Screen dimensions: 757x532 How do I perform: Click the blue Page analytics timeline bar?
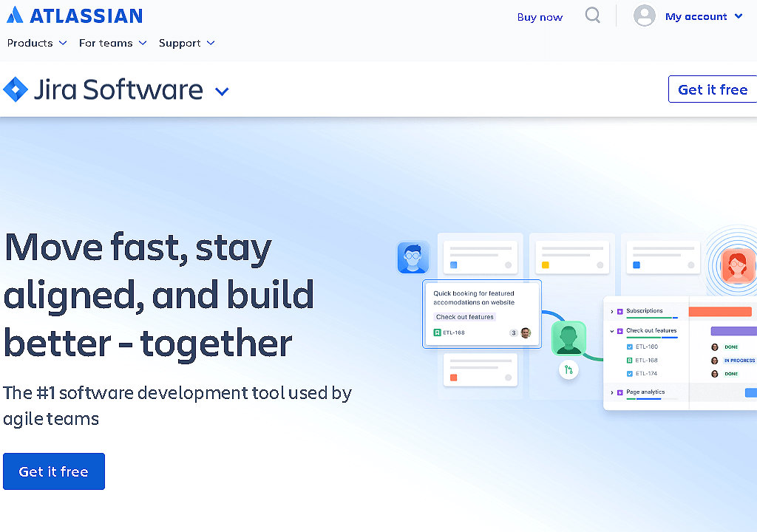pos(751,392)
